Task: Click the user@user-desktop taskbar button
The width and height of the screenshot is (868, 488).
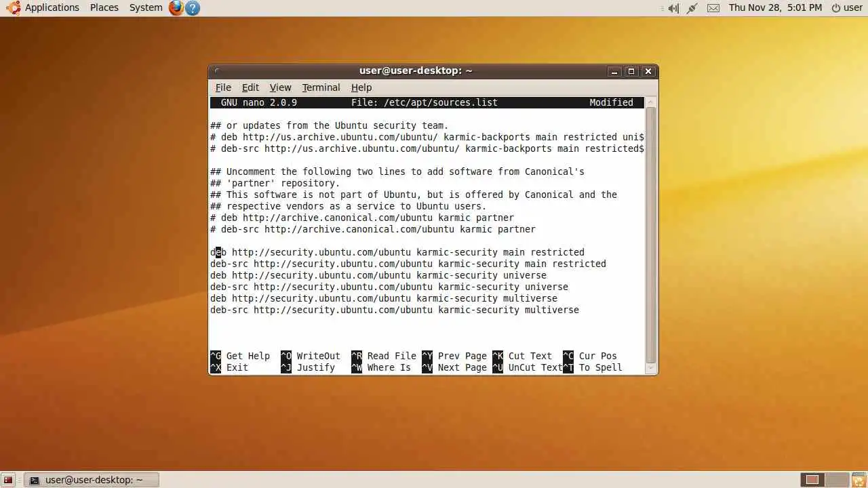Action: (x=92, y=480)
